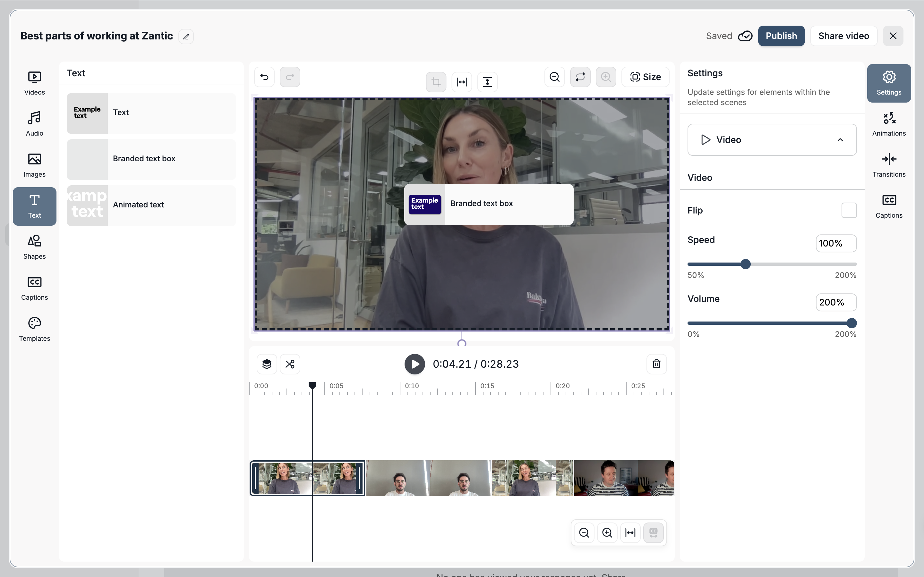Enable the Flip checkbox

(849, 210)
